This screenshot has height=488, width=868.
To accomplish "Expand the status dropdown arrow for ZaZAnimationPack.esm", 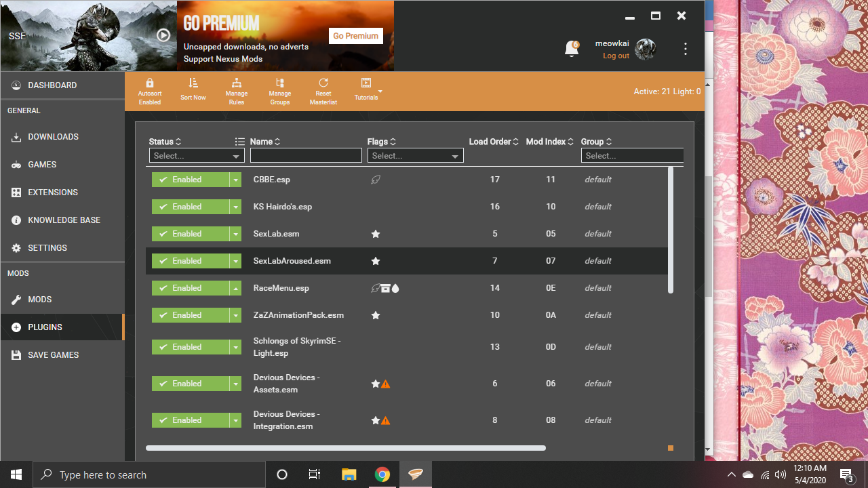I will (235, 315).
